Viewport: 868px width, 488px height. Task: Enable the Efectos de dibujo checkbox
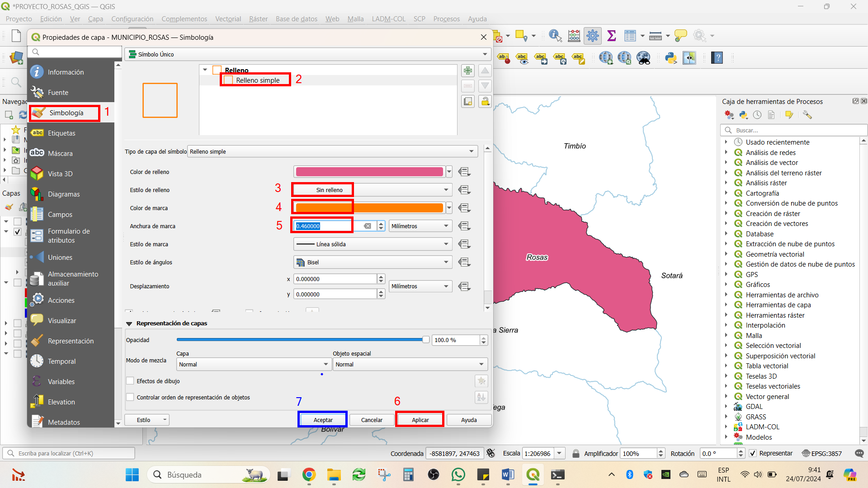pos(130,381)
